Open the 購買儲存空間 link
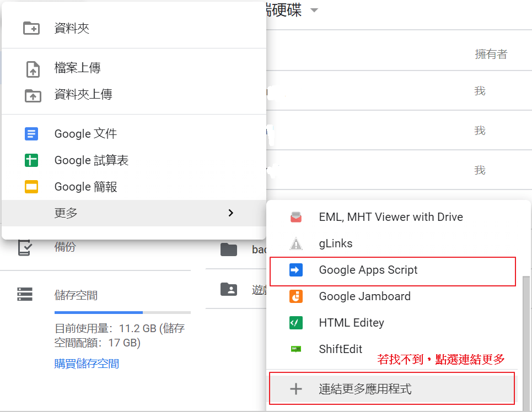This screenshot has width=532, height=412. tap(87, 364)
